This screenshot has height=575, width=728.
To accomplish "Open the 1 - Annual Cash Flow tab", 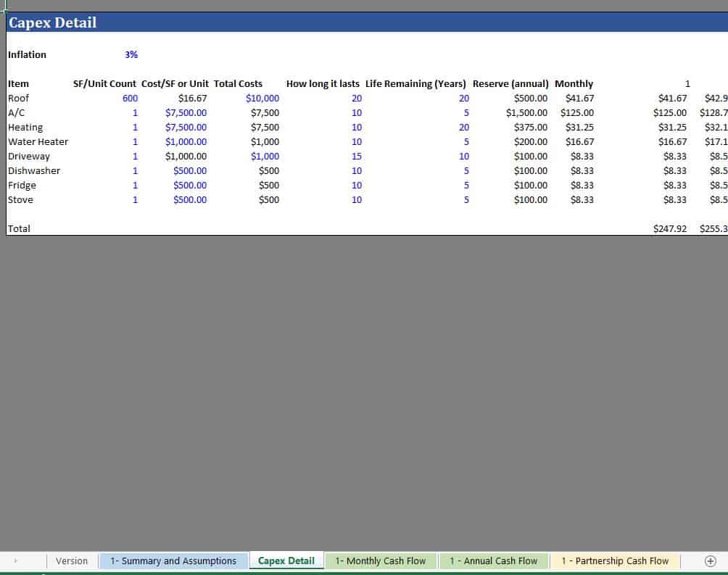I will 494,560.
